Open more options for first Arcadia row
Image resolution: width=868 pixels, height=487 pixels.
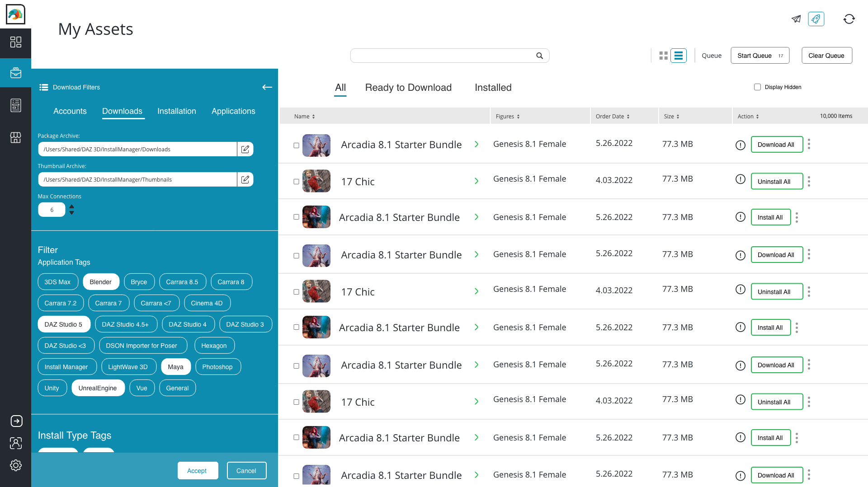[x=809, y=144]
